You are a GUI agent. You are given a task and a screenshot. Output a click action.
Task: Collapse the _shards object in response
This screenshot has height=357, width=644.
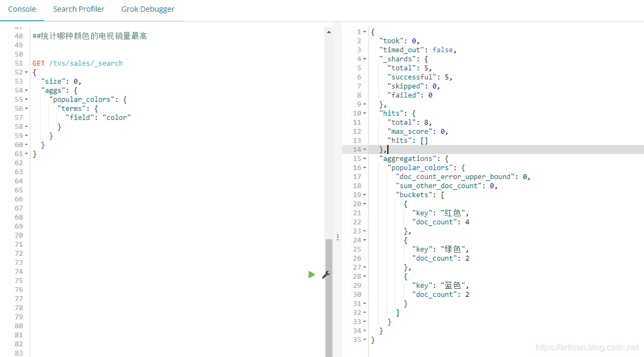pyautogui.click(x=364, y=59)
